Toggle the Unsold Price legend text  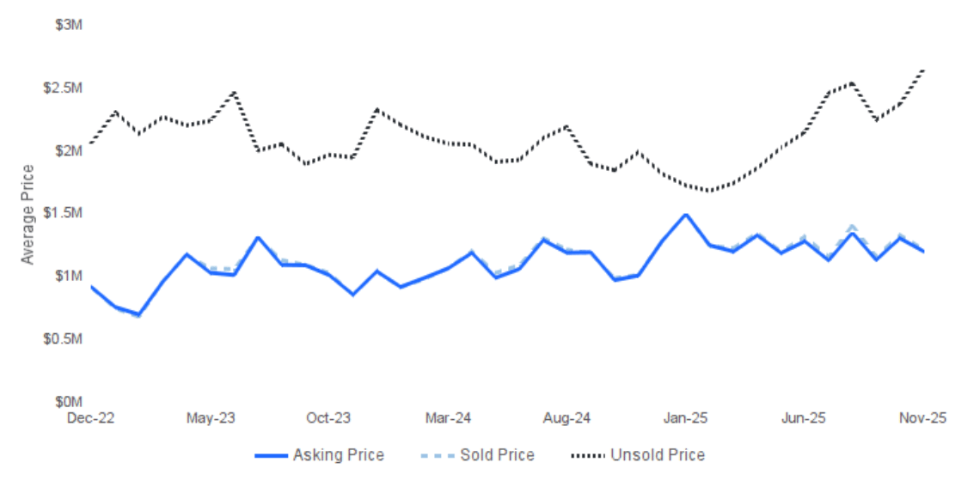[x=657, y=455]
